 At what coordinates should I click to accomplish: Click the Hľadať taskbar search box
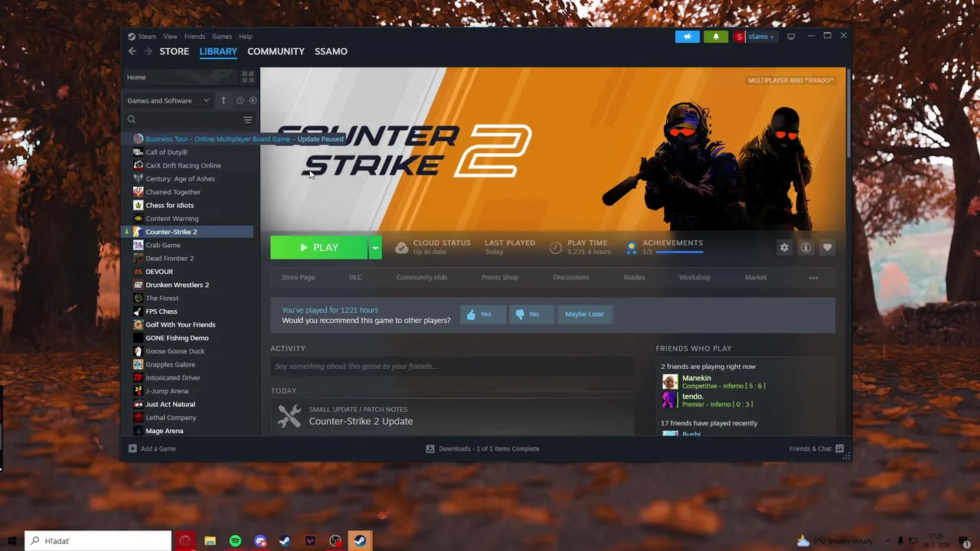pyautogui.click(x=98, y=541)
